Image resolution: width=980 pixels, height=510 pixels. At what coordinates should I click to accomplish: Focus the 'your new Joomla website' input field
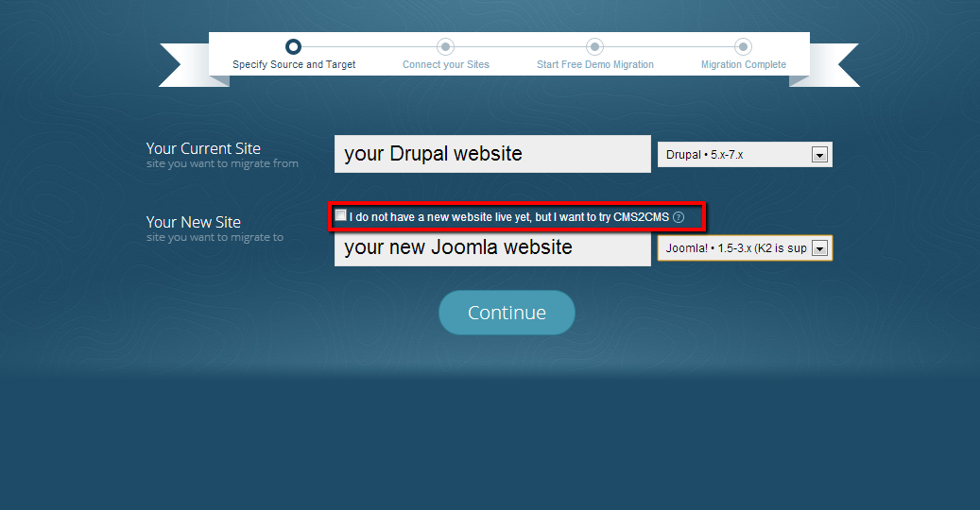pyautogui.click(x=492, y=247)
